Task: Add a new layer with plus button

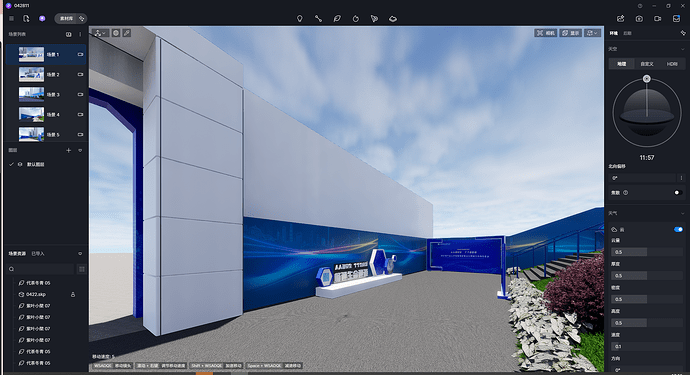Action: [69, 151]
